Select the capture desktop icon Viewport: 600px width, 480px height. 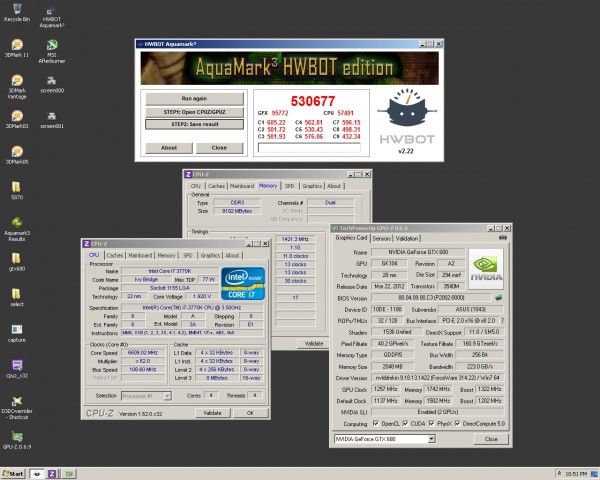click(17, 333)
